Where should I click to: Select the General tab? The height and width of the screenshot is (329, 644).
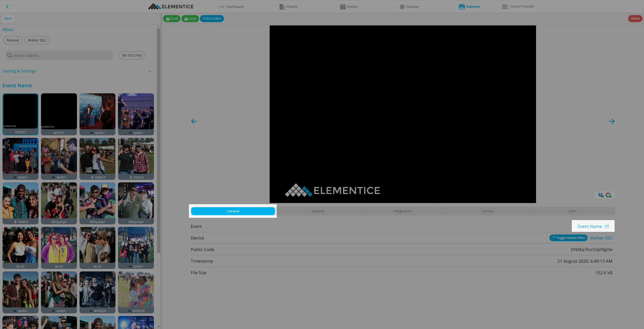point(233,211)
